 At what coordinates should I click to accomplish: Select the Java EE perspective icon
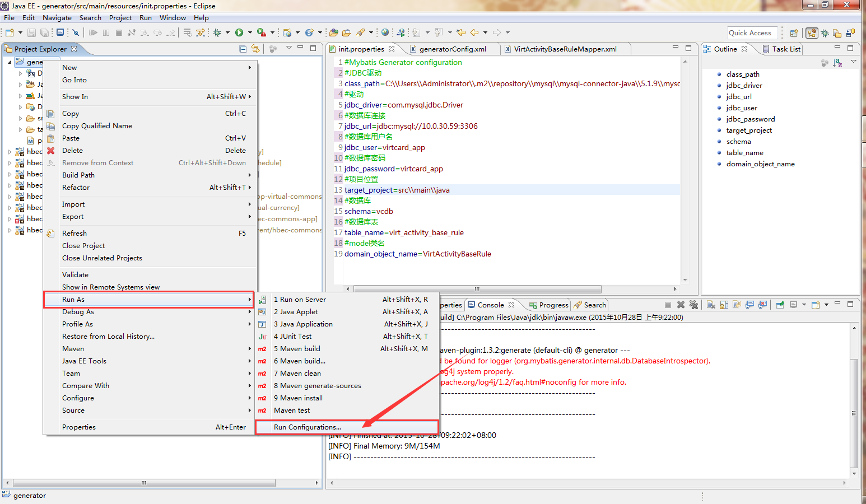pos(812,33)
